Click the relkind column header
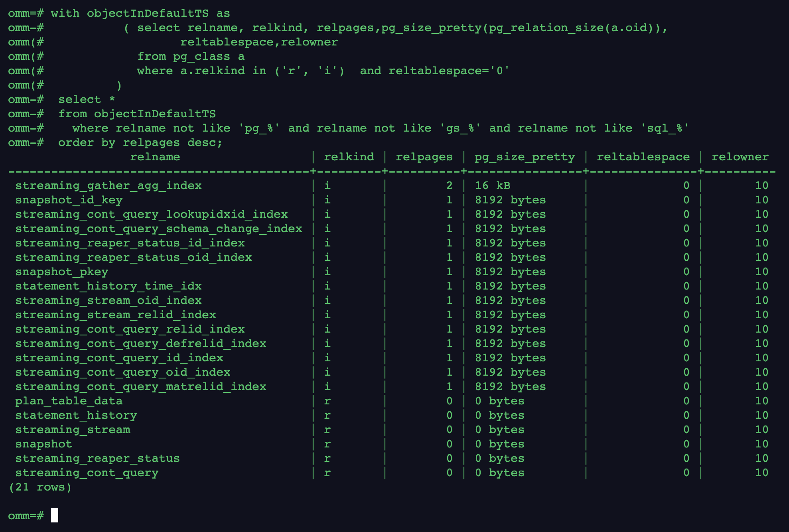This screenshot has width=789, height=532. point(349,157)
